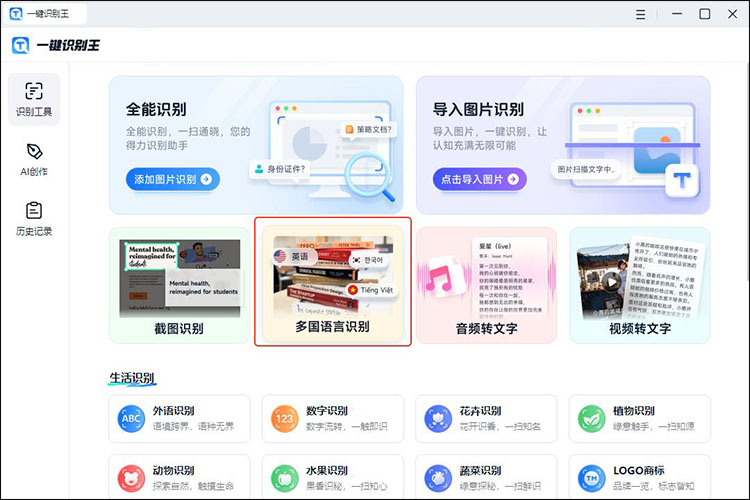This screenshot has width=750, height=500.
Task: Click the arrow icon on 点击导入图片
Action: point(513,179)
